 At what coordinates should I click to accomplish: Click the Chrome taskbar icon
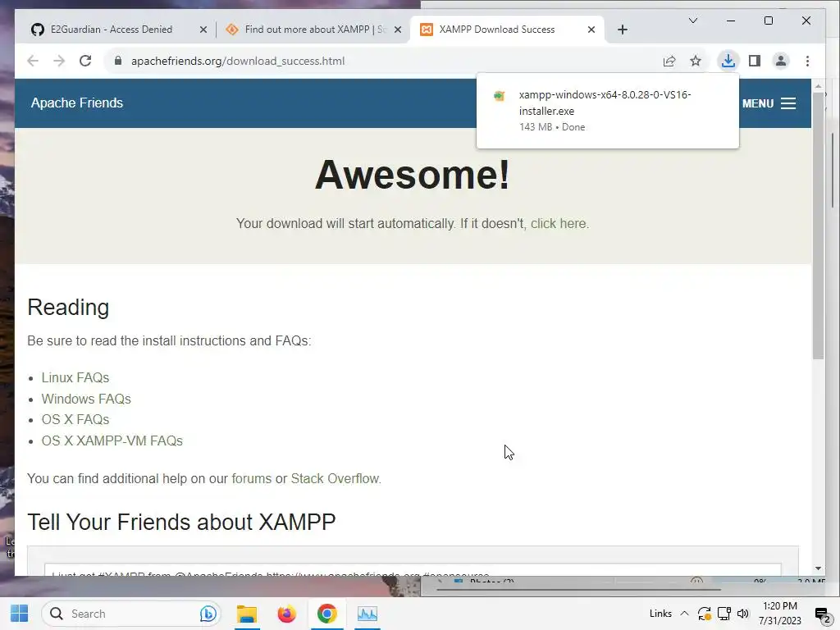point(326,614)
